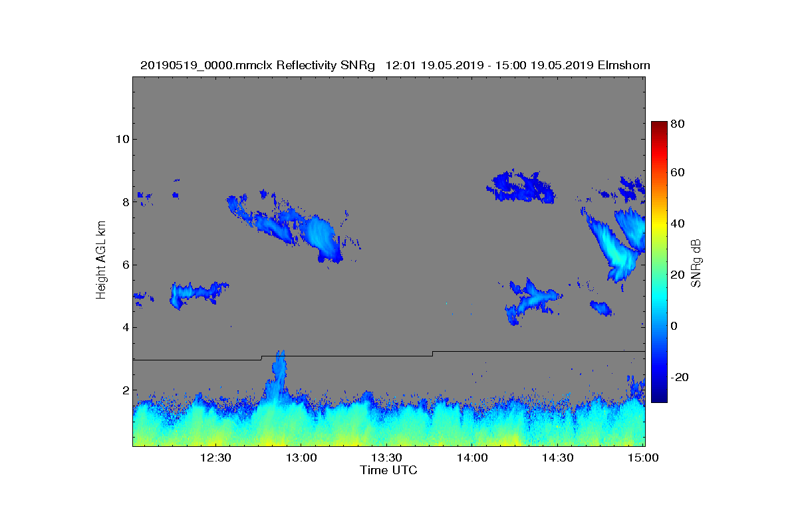Click the 14:00 time tick label

[472, 458]
